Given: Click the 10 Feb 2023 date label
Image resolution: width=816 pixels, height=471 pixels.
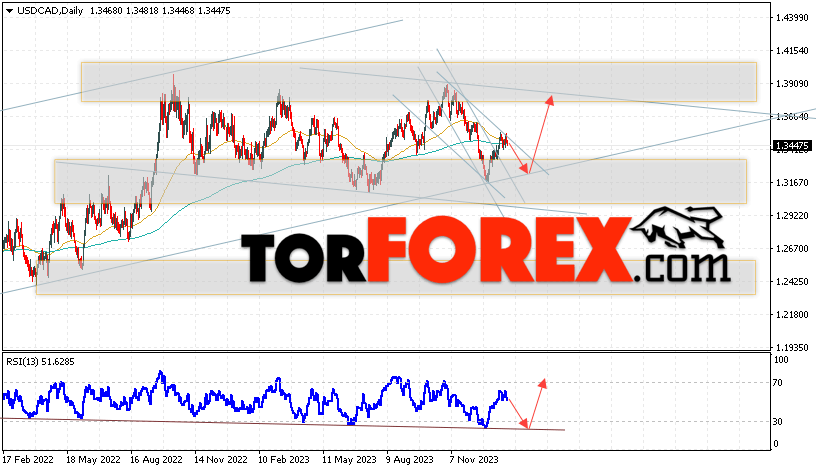Looking at the screenshot, I should [284, 460].
